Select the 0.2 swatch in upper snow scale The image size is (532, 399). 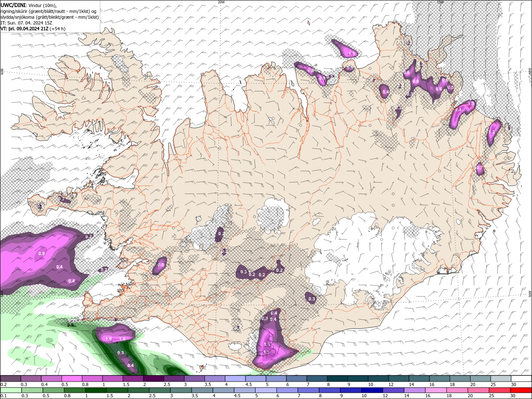click(x=10, y=379)
